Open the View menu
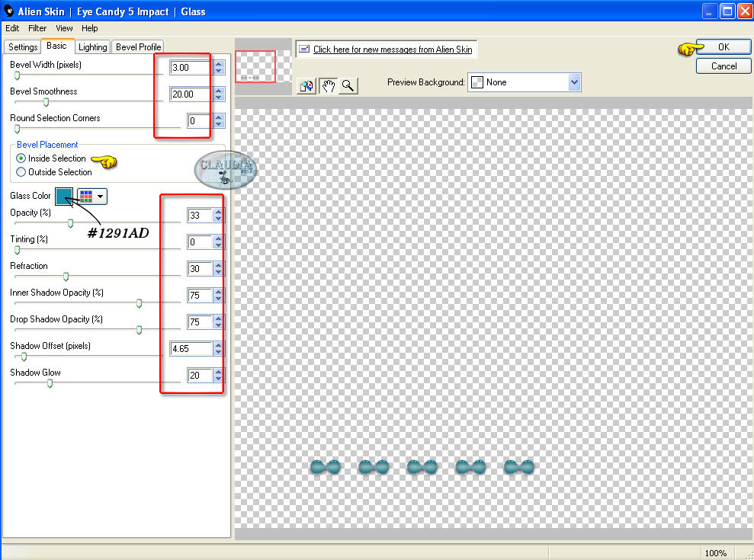 click(64, 28)
